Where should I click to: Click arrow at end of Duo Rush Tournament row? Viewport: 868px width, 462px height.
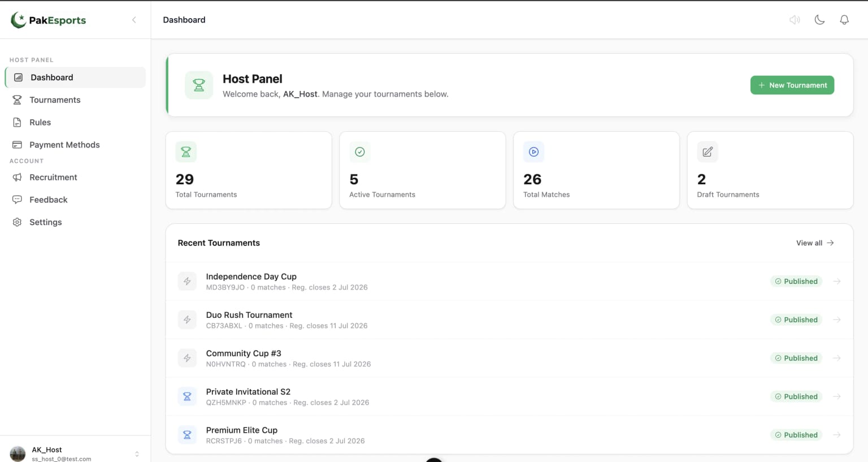pos(837,319)
